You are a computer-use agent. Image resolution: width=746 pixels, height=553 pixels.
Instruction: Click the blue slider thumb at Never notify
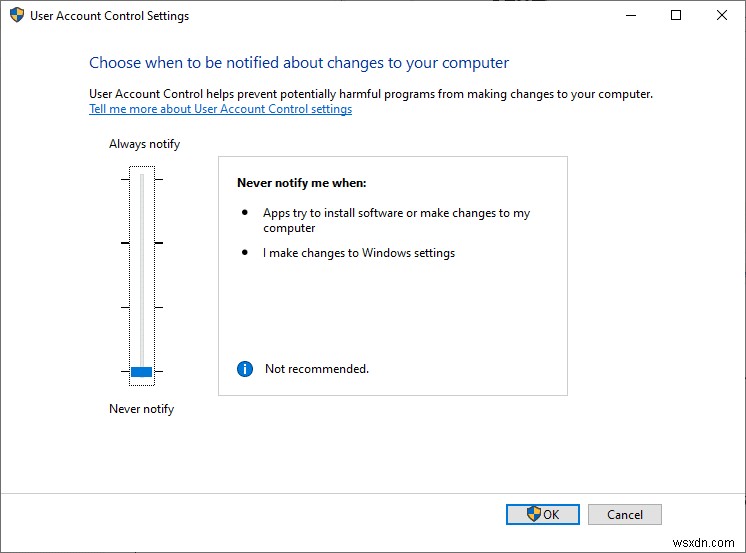[x=142, y=372]
